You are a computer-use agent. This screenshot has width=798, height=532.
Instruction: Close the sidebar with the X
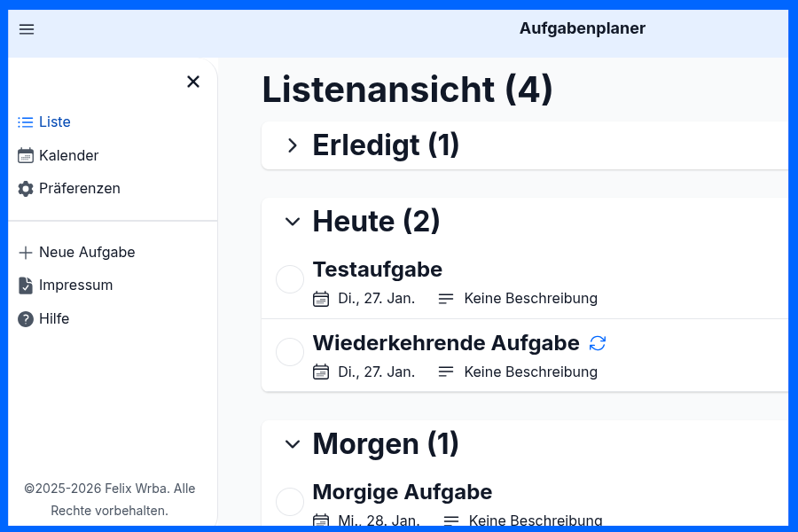(x=193, y=81)
